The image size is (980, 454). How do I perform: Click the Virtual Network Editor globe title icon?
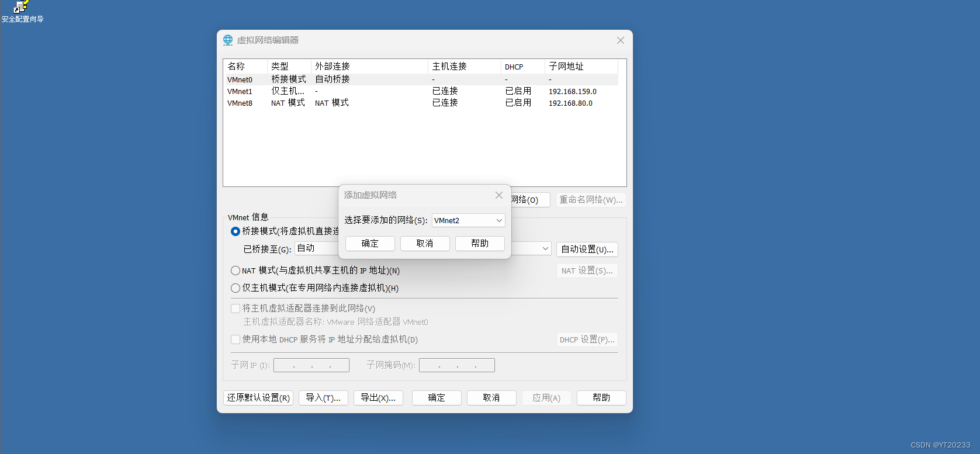pyautogui.click(x=228, y=40)
